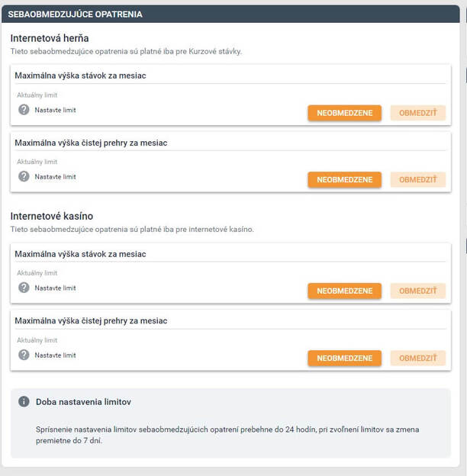Choose OBMEDZIŤ for herňa monthly stakes

[x=418, y=113]
